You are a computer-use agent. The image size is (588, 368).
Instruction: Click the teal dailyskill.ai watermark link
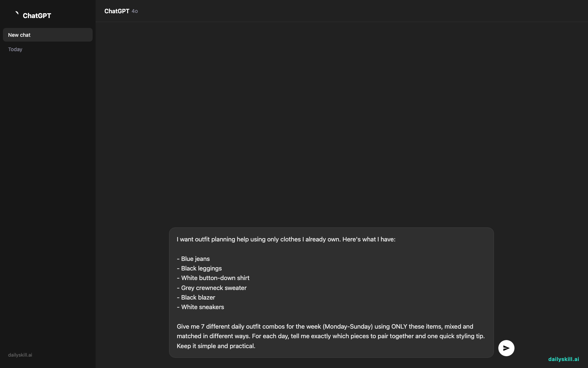563,359
